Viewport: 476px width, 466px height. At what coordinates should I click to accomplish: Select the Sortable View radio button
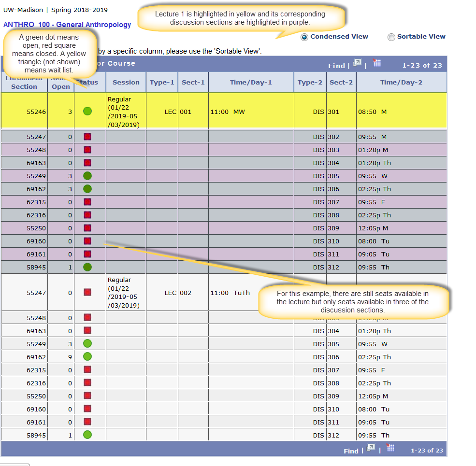click(391, 37)
